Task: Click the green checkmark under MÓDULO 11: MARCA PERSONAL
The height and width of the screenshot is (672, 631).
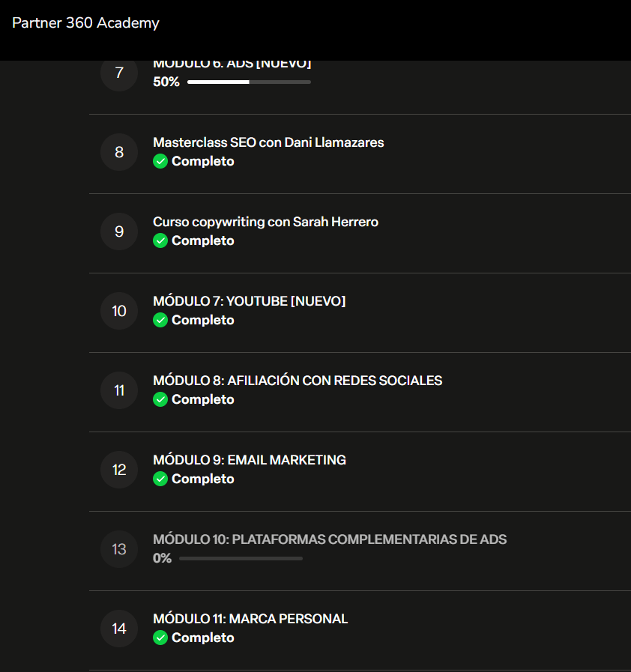Action: [160, 638]
